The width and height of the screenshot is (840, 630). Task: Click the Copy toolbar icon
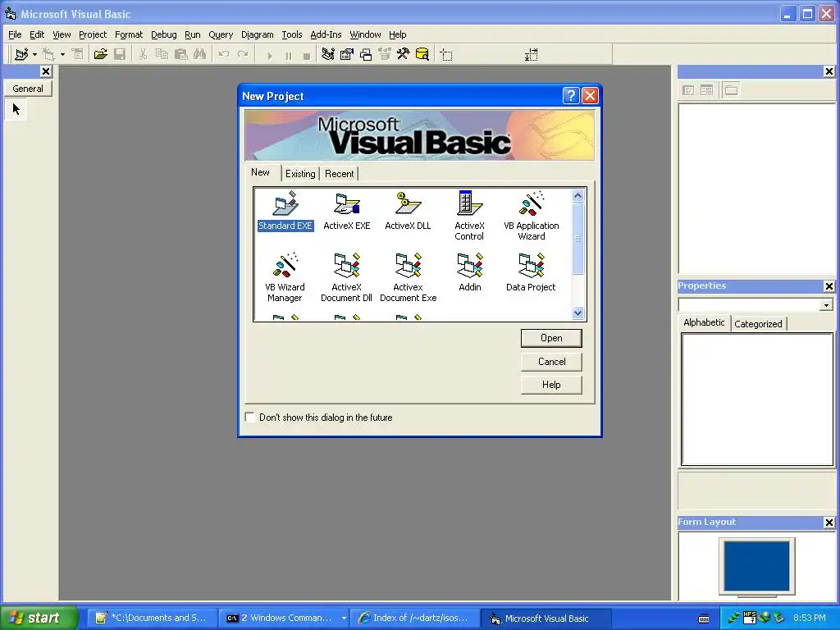(162, 54)
